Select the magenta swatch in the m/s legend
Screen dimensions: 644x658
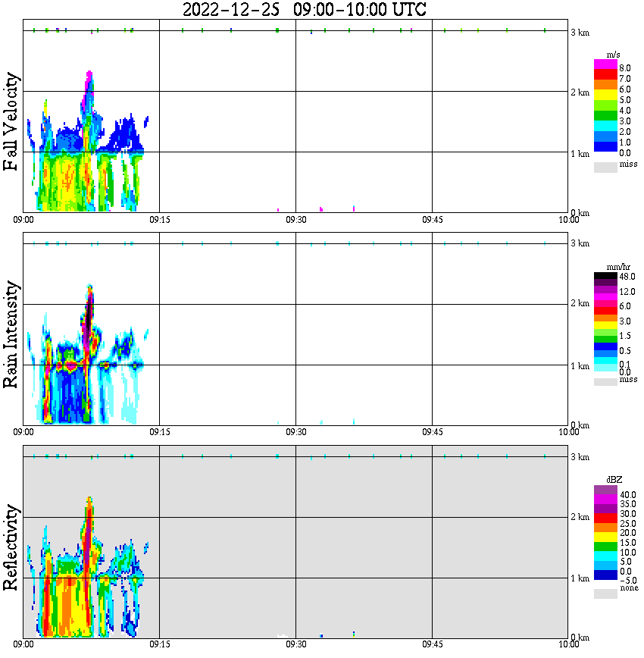coord(605,64)
